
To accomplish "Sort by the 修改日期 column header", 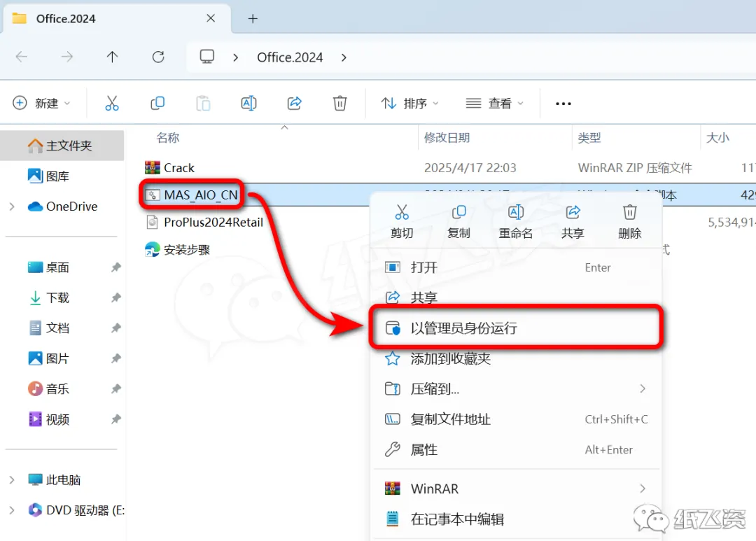I will point(447,137).
